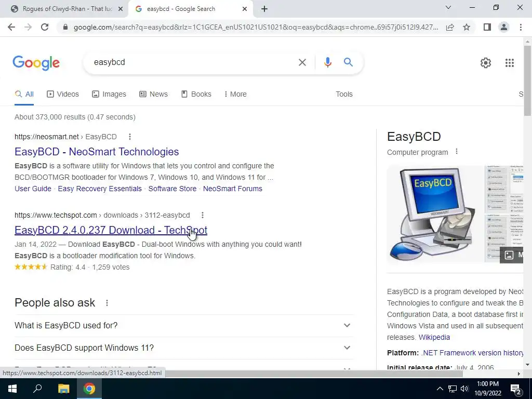Open Google settings gear icon
This screenshot has width=532, height=399.
pyautogui.click(x=486, y=63)
